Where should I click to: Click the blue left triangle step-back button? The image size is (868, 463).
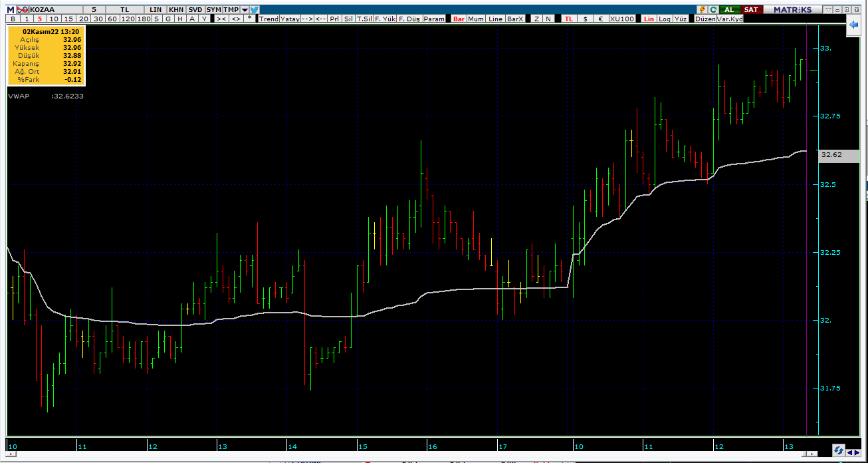849,452
